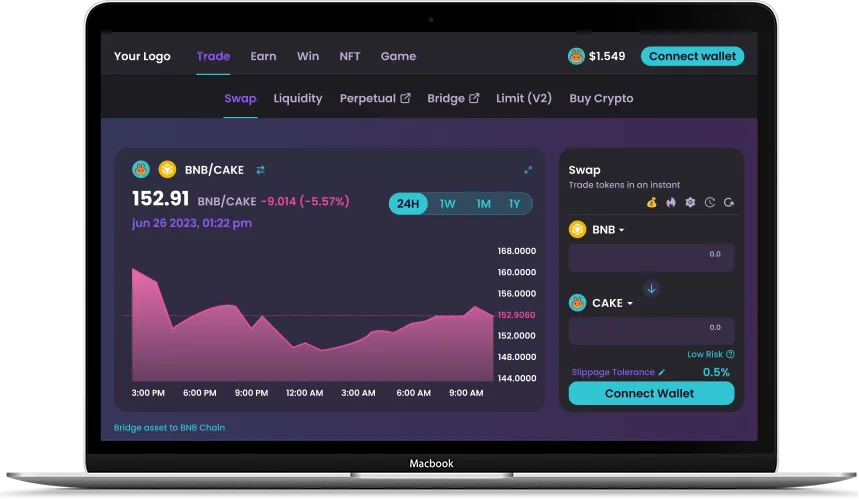Switch to the Swap sub-tab
Viewport: 859px width, 500px height.
(x=240, y=99)
